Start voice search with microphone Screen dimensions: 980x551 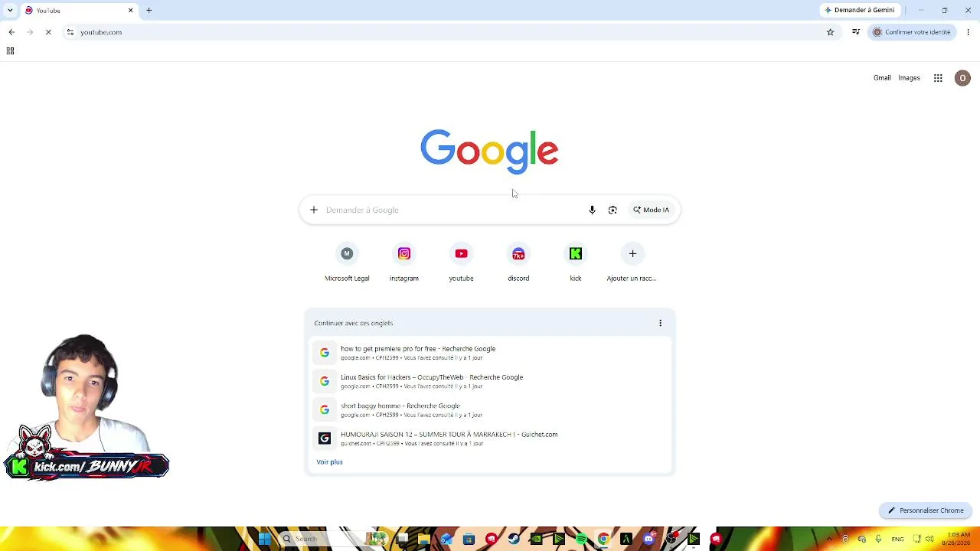(x=592, y=210)
